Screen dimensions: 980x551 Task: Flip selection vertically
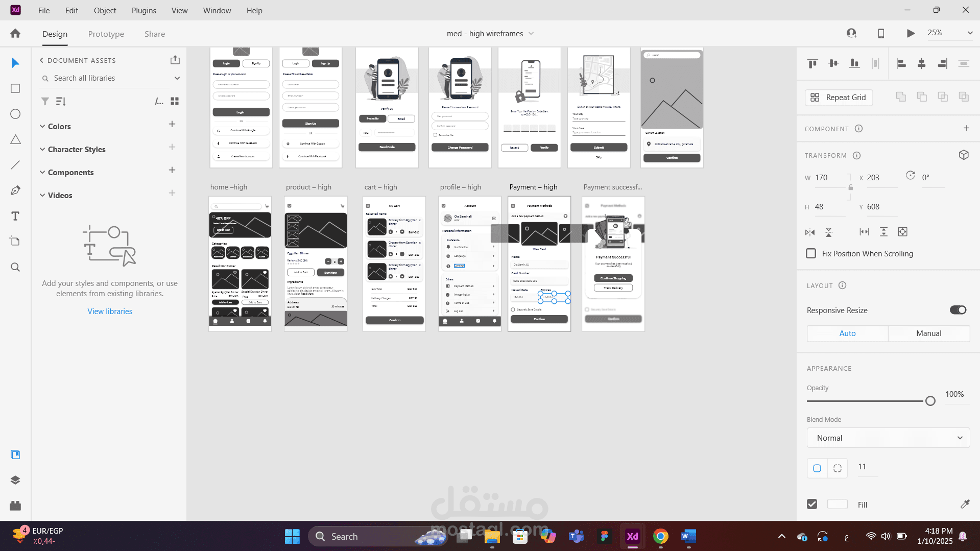click(x=829, y=232)
